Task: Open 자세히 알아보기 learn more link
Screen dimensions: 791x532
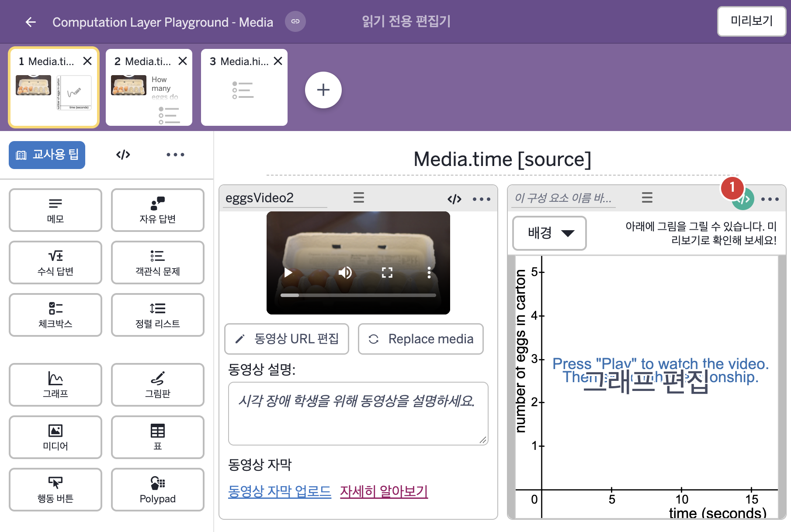Action: 384,491
